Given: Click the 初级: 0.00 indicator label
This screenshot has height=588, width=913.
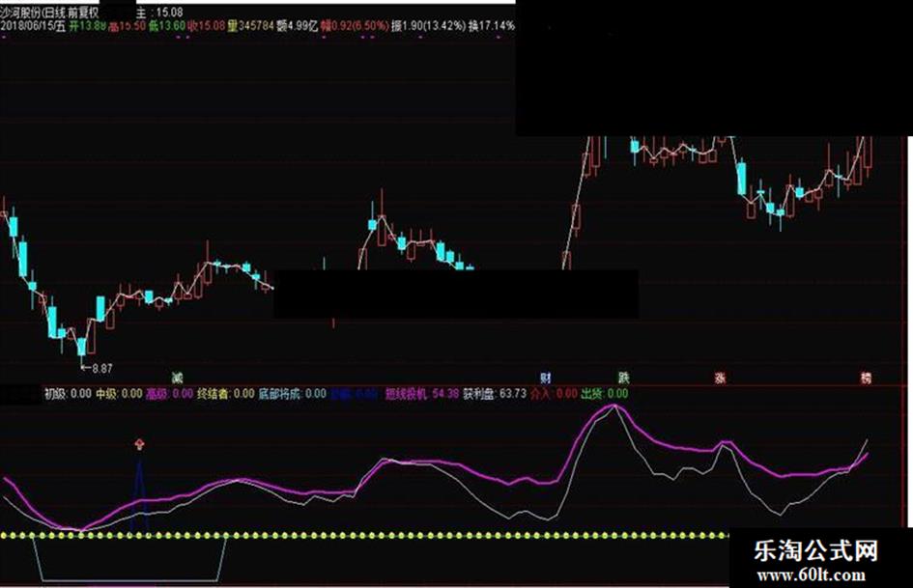Looking at the screenshot, I should (69, 394).
